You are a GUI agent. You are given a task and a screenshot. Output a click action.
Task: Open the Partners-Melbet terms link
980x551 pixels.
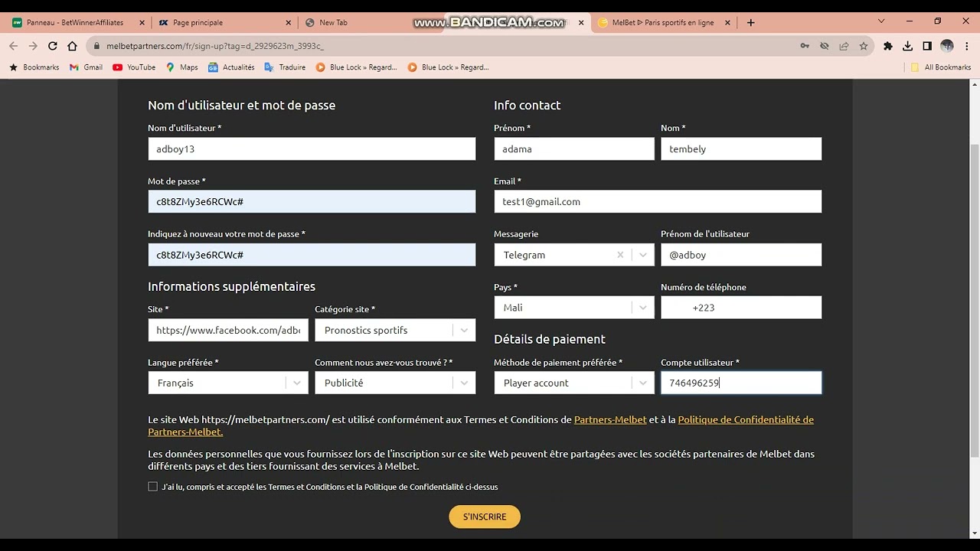(x=610, y=419)
